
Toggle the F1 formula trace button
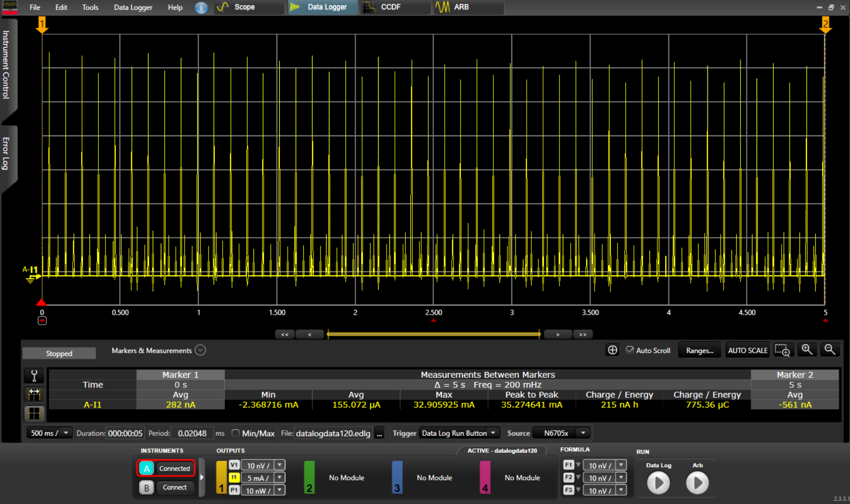[568, 465]
